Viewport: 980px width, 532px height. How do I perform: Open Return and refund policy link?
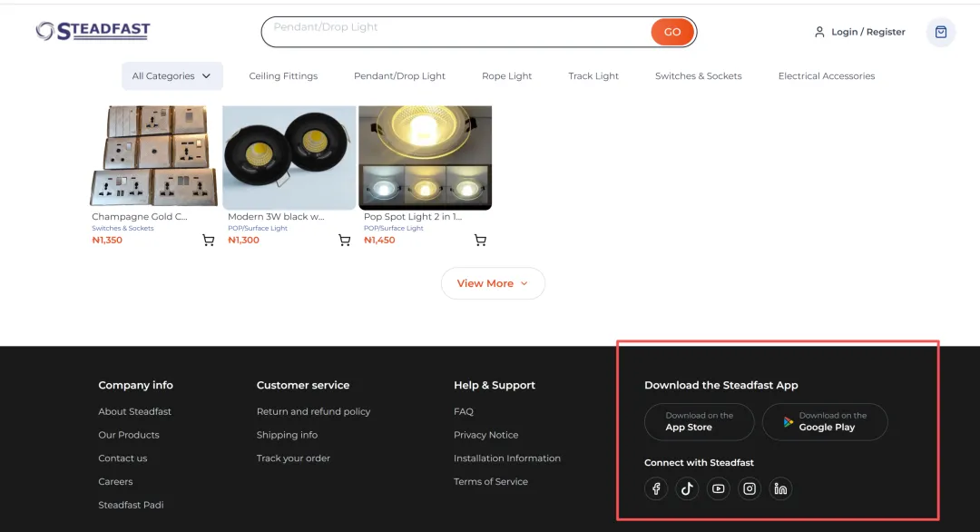(x=313, y=411)
